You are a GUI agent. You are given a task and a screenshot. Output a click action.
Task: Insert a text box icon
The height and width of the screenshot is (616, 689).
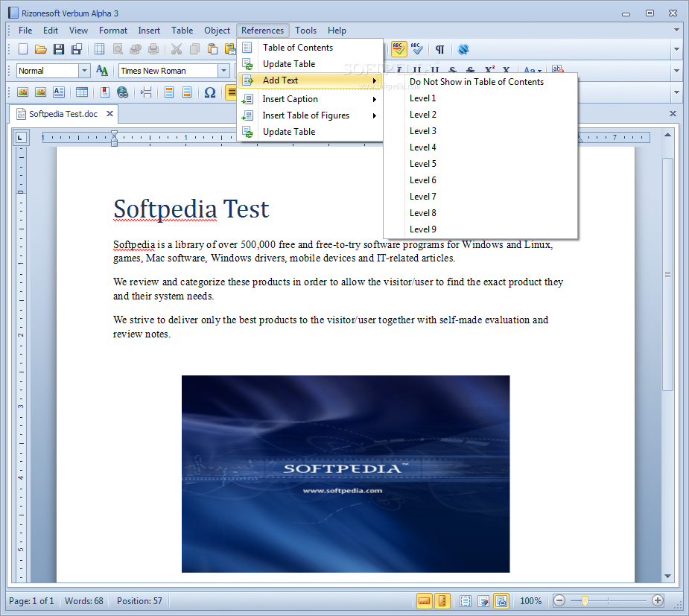coord(58,92)
